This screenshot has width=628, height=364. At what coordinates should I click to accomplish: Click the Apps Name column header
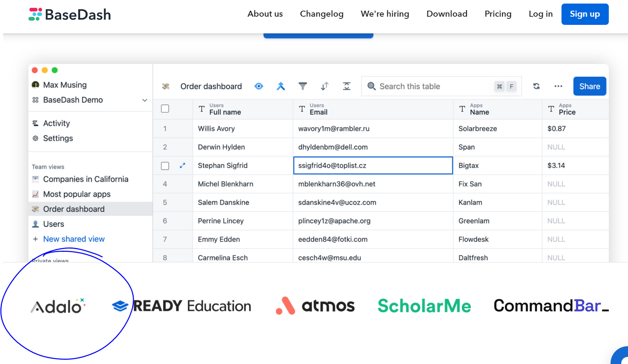pos(497,109)
